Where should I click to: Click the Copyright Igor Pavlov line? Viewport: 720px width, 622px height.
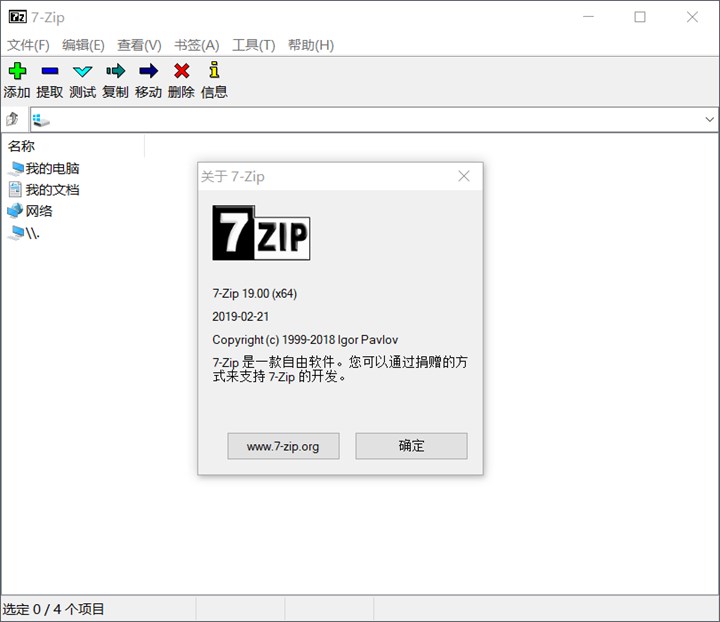point(305,340)
